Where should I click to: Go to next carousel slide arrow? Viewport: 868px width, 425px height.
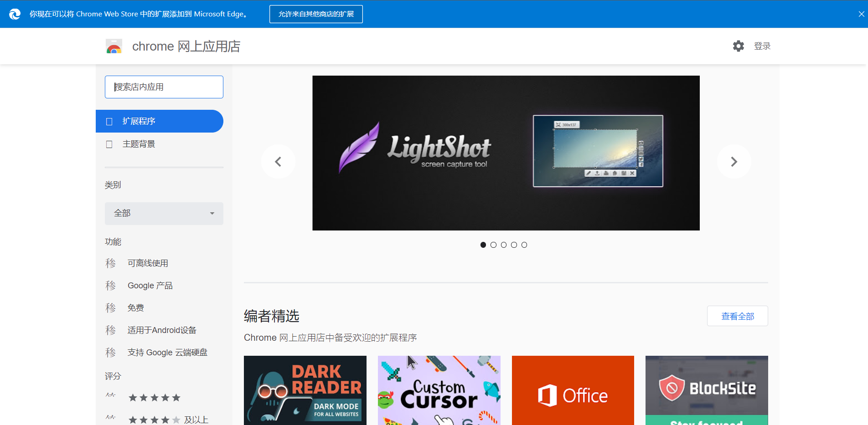coord(734,162)
